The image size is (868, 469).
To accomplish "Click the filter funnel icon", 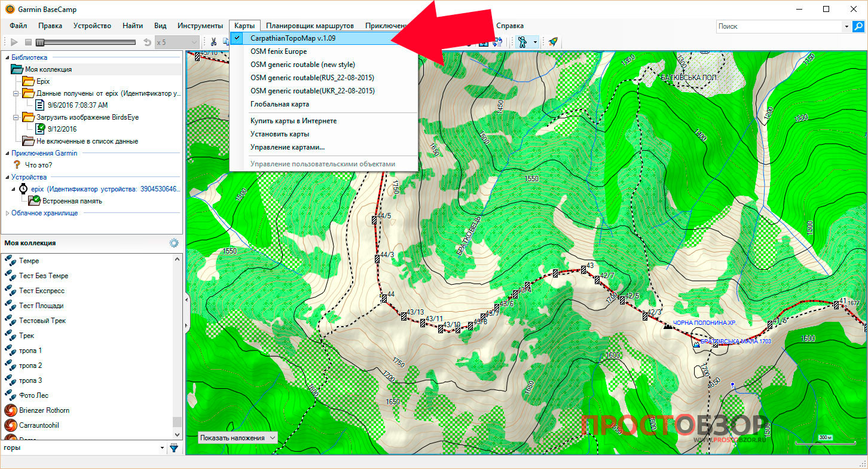I will click(x=174, y=447).
